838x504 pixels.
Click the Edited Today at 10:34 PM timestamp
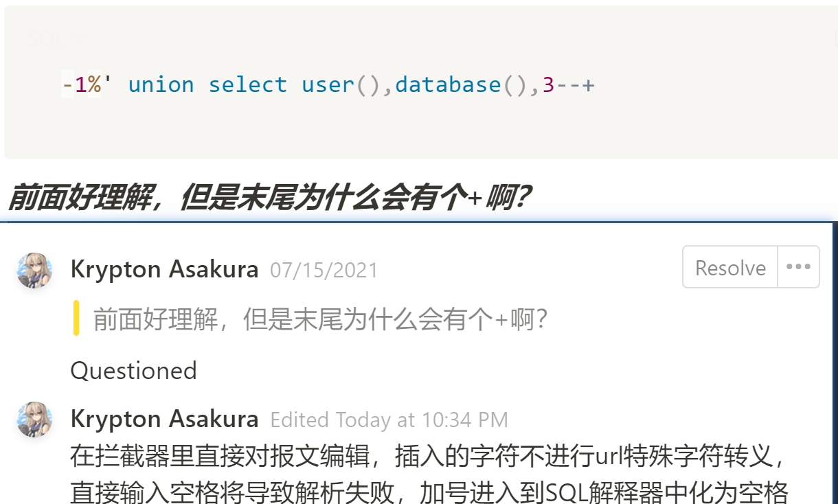click(389, 420)
